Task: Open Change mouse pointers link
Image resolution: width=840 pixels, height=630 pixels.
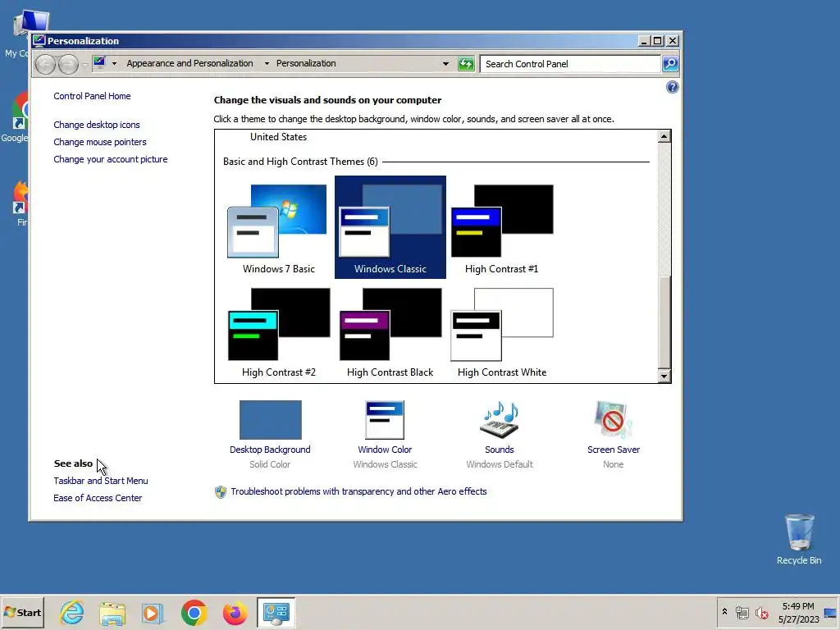Action: click(99, 142)
